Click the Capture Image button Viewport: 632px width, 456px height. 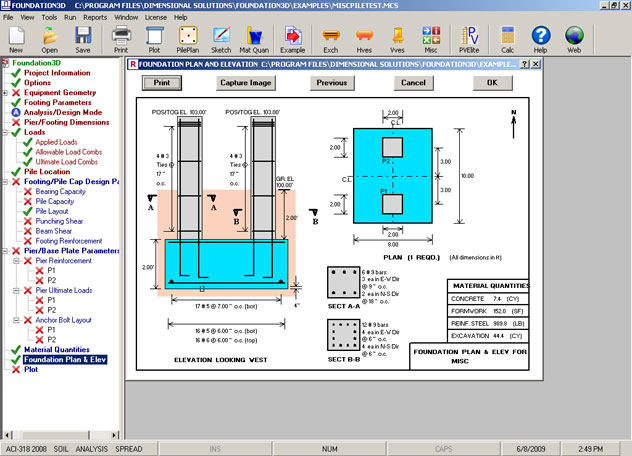(245, 83)
